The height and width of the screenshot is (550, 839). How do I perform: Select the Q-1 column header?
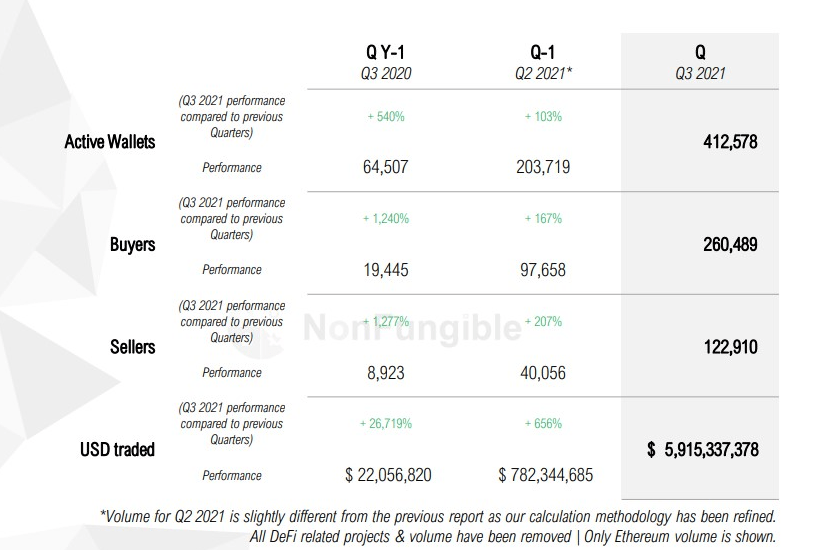point(543,53)
